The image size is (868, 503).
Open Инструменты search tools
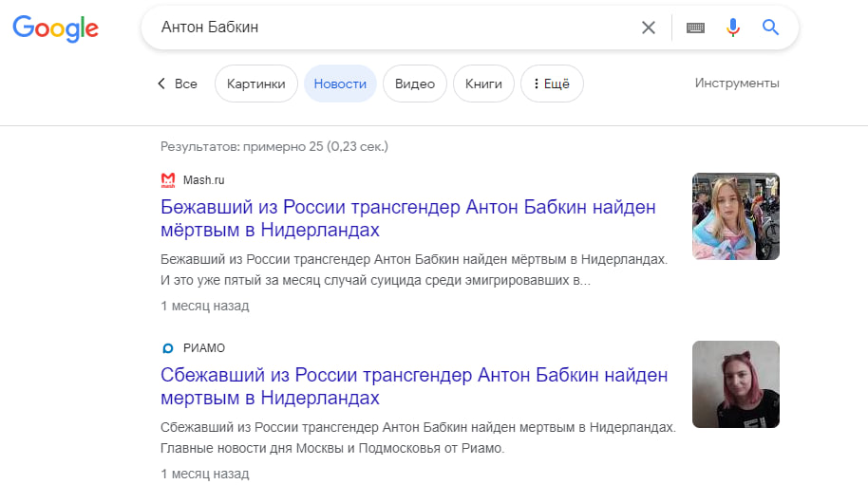point(737,83)
